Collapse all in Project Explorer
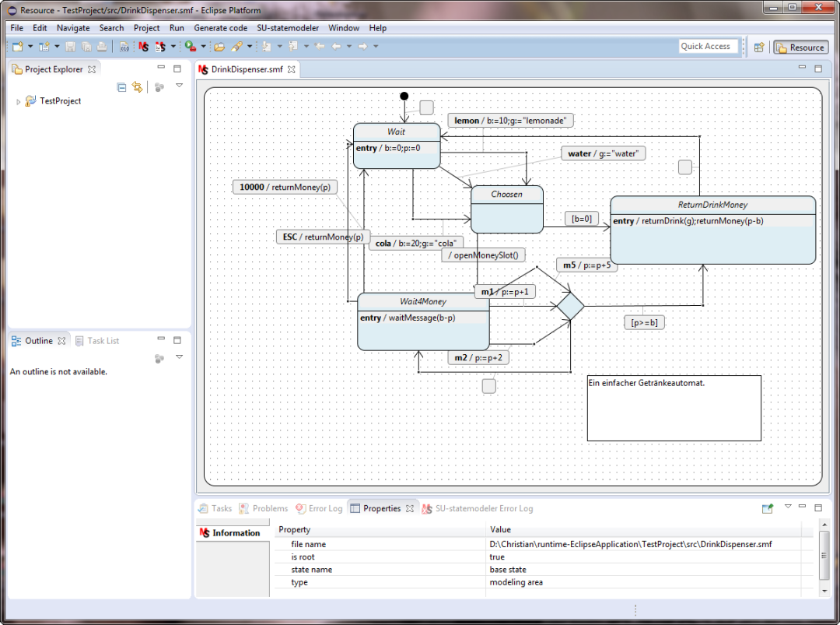This screenshot has width=840, height=625. (x=121, y=87)
